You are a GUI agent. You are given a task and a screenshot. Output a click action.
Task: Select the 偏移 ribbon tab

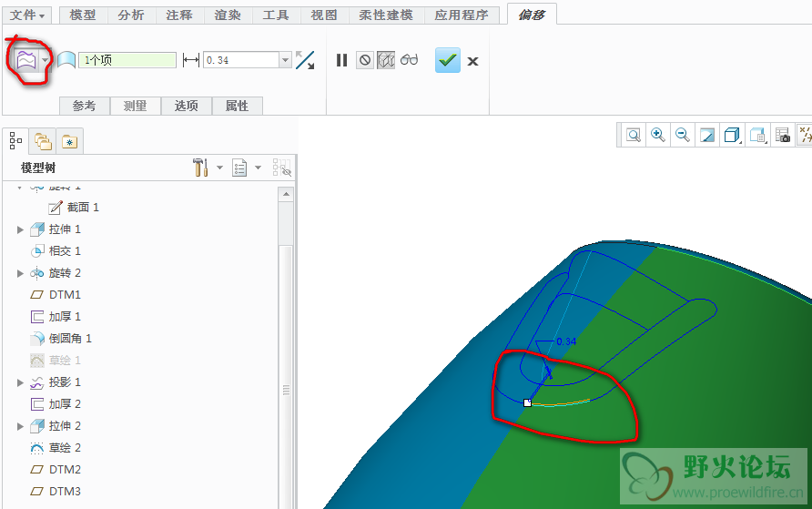[532, 15]
